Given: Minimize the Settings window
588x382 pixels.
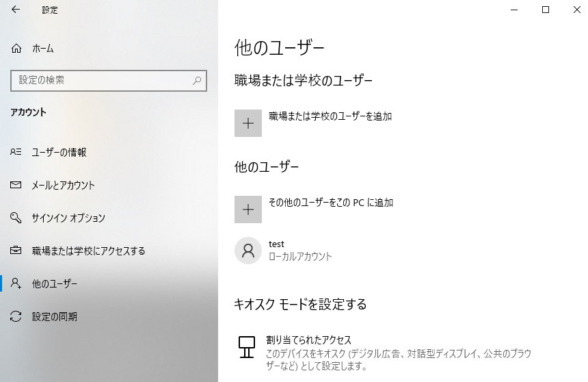Looking at the screenshot, I should pyautogui.click(x=514, y=10).
